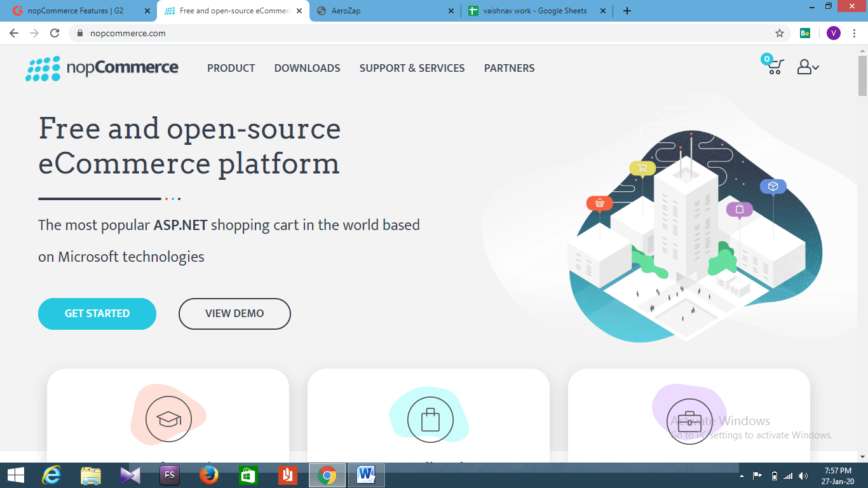Close the AeroZap tab
This screenshot has width=868, height=488.
click(451, 11)
